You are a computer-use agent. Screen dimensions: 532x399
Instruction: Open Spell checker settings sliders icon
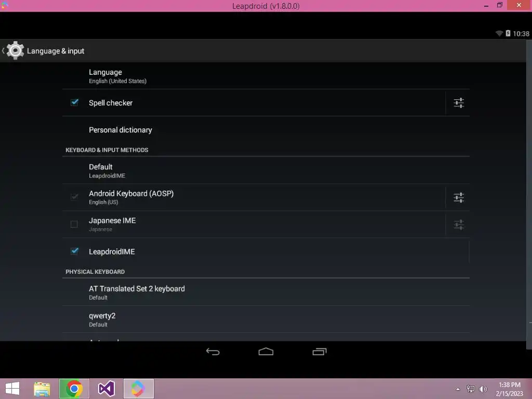458,103
